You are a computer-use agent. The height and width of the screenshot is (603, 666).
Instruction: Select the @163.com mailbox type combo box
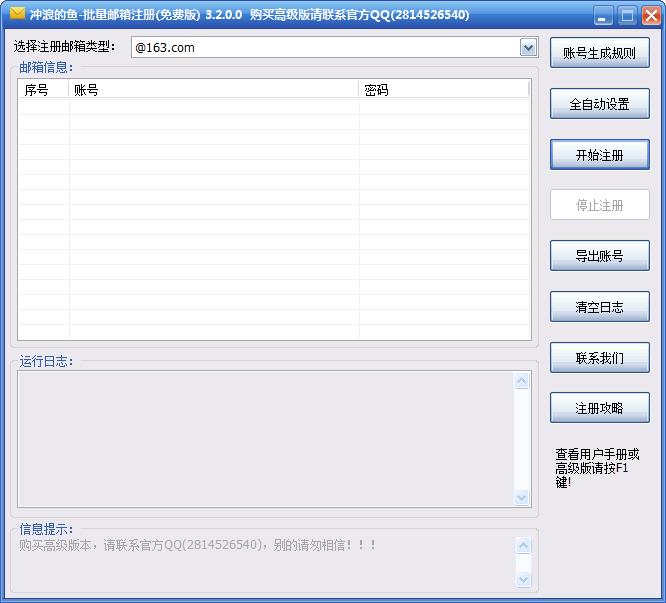coord(325,47)
